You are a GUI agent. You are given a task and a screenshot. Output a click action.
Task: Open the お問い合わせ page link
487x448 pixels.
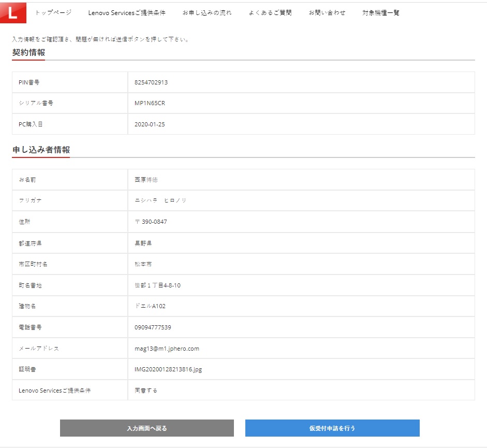[x=327, y=13]
